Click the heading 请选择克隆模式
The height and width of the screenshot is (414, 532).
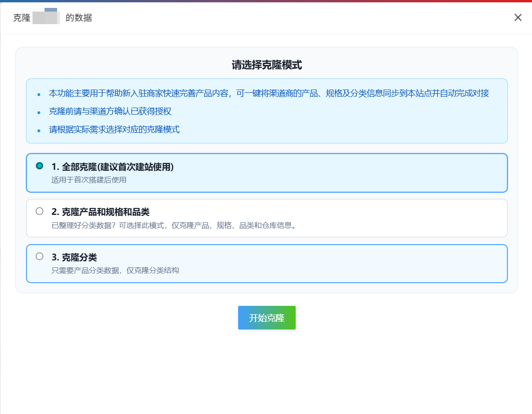coord(266,65)
